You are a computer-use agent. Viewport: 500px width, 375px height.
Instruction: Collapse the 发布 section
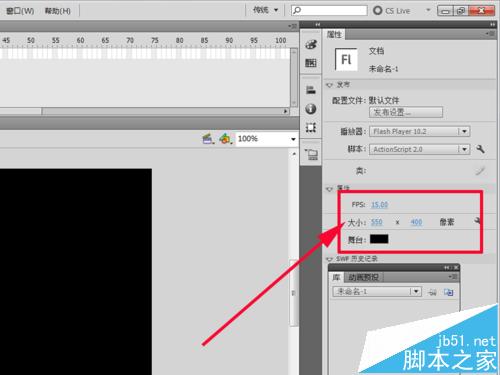(329, 85)
